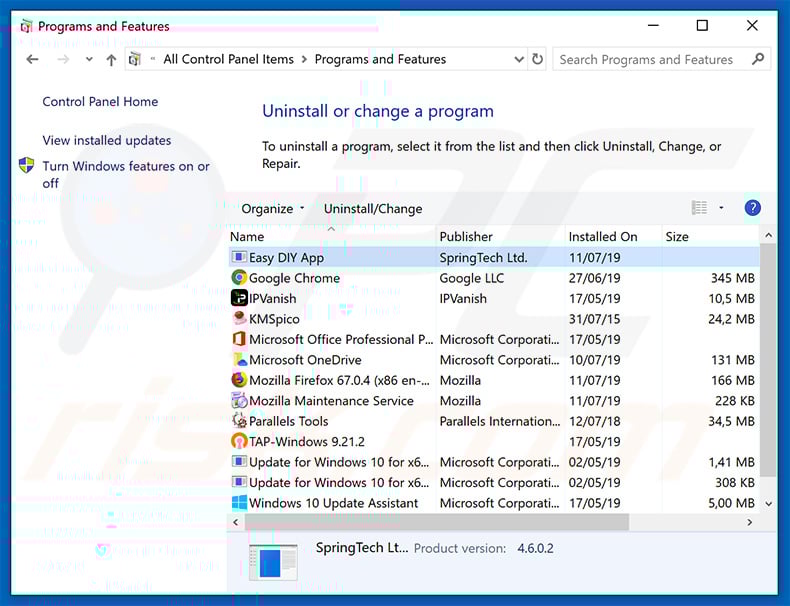Click the SpringTech Ltd. publisher cell
790x606 pixels.
(x=483, y=258)
